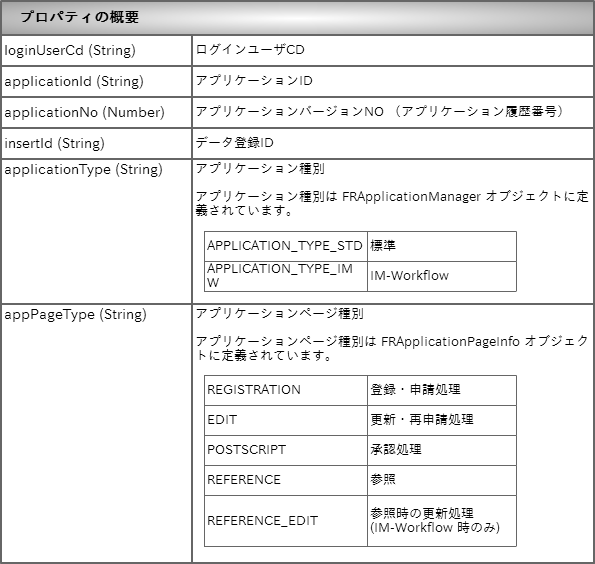Click the アプリケーションページ種別 heading text
The image size is (595, 564).
[280, 314]
